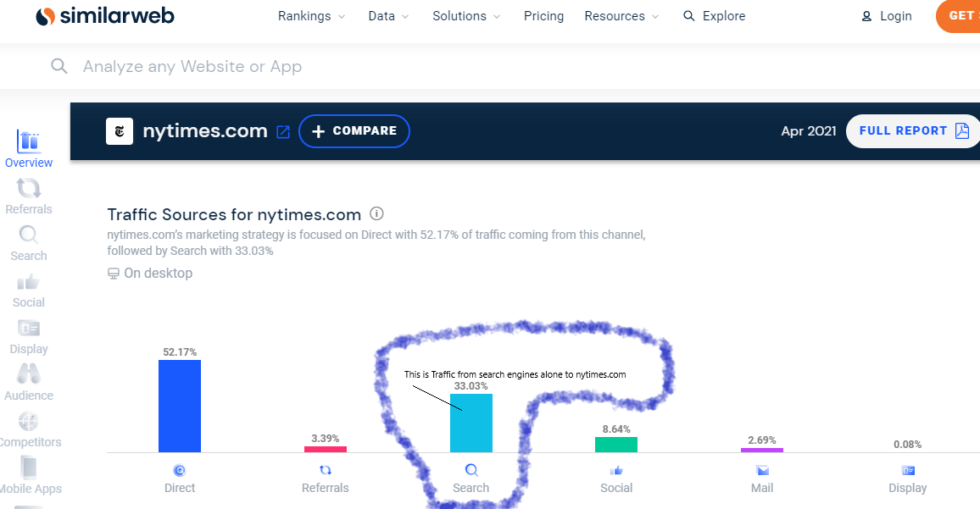980x509 pixels.
Task: Open nytimes.com external link icon
Action: coord(283,132)
